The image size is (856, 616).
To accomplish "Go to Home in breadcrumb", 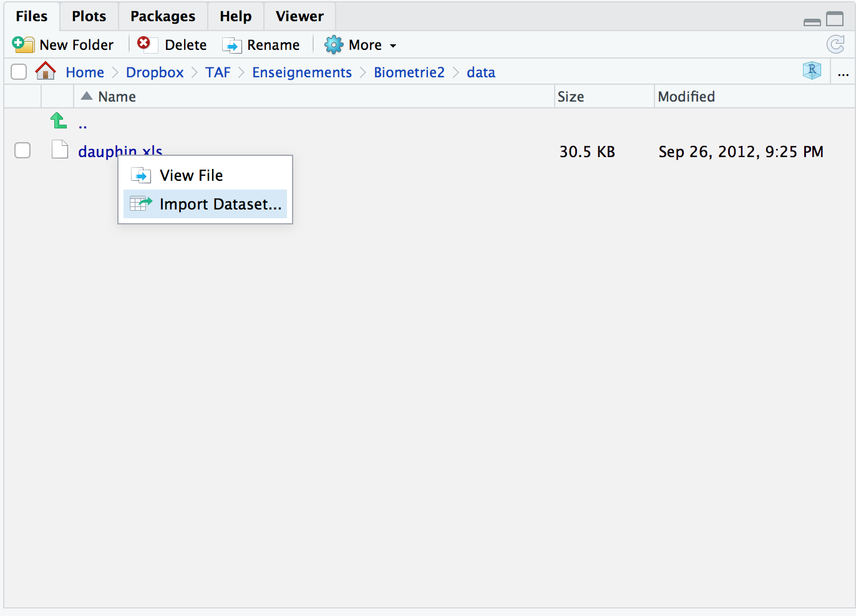I will click(x=85, y=72).
